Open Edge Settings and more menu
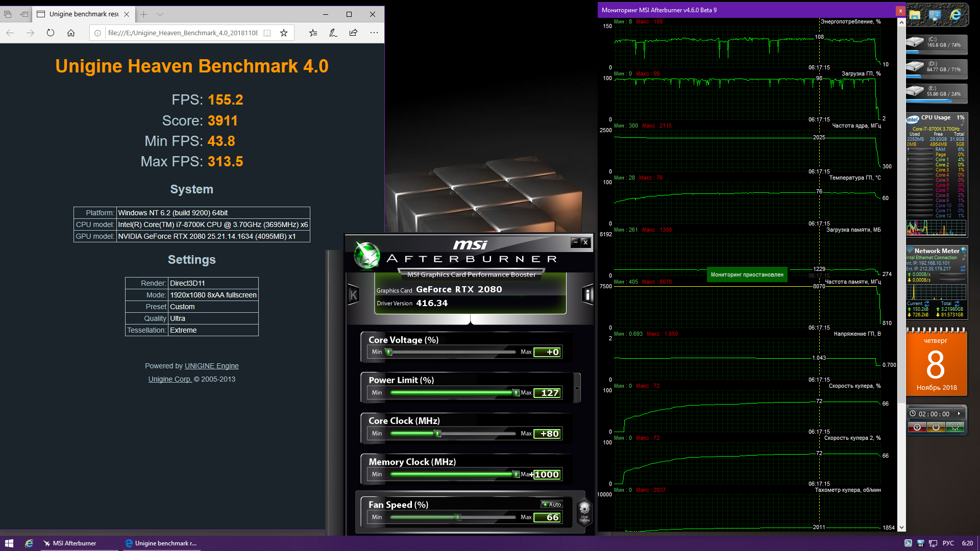980x551 pixels. [x=374, y=33]
